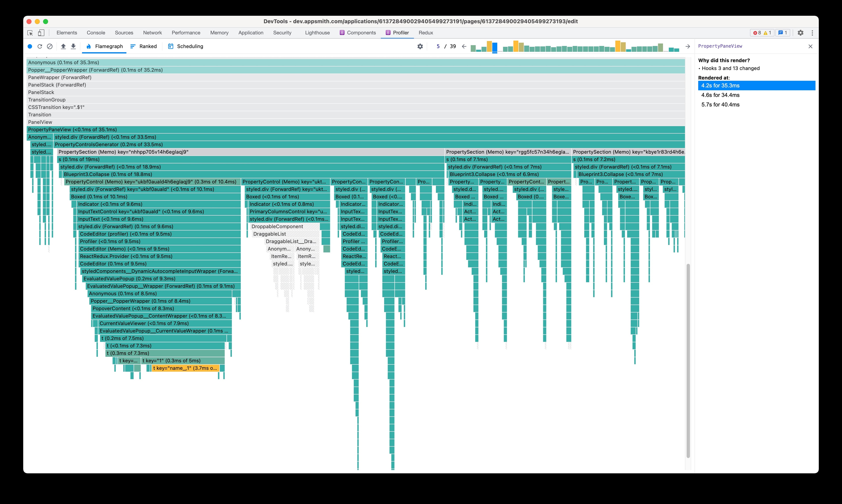Select PanelView flamegraph row
Image resolution: width=842 pixels, height=504 pixels.
coord(356,122)
